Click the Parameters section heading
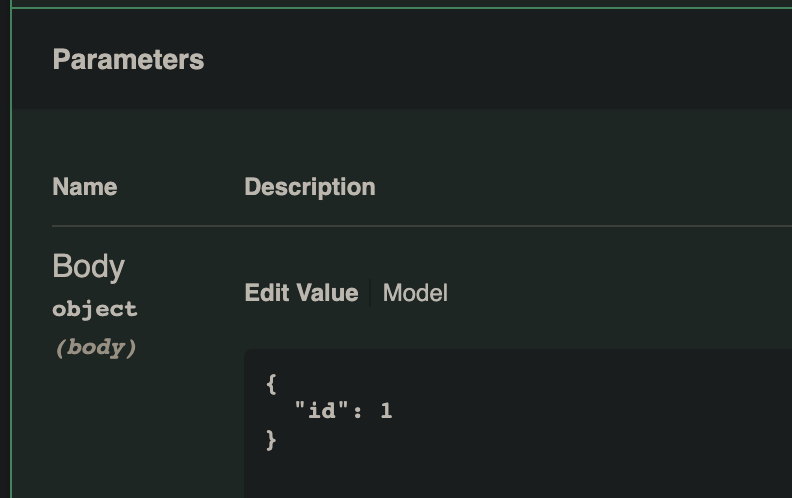The image size is (792, 498). coord(128,60)
